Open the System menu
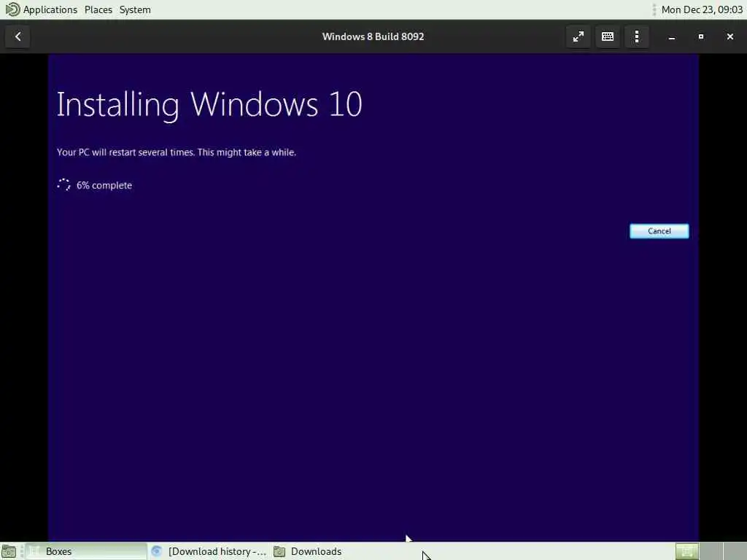Viewport: 747px width, 560px height. 135,9
